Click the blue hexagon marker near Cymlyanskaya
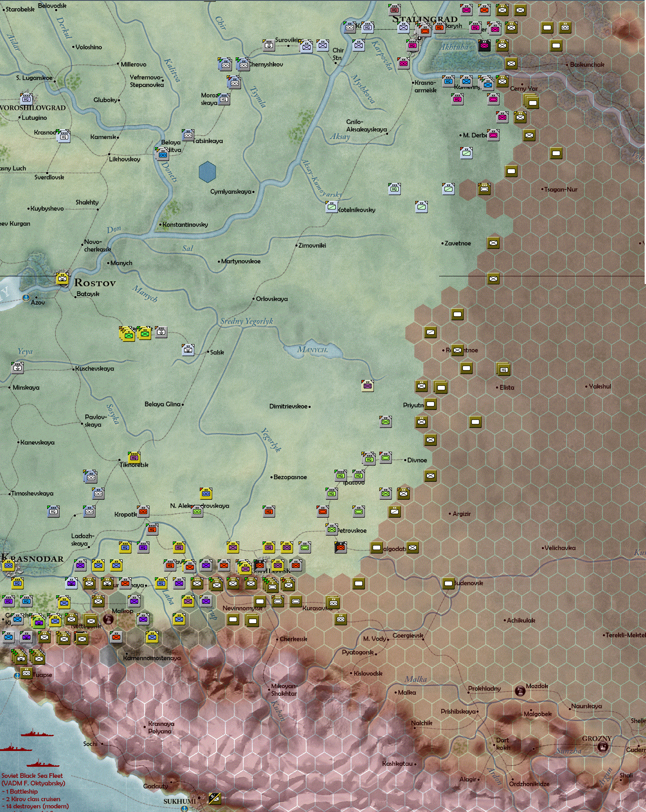The height and width of the screenshot is (812, 646). pos(207,172)
